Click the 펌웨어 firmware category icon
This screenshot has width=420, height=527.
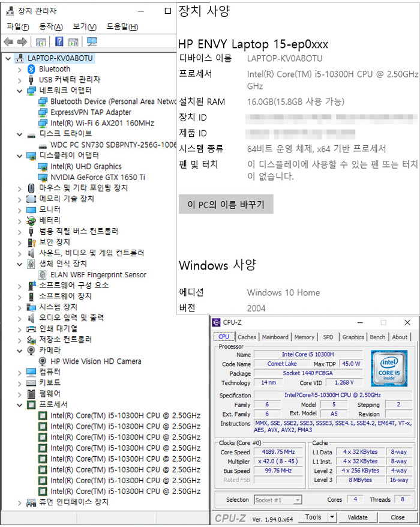pos(31,394)
